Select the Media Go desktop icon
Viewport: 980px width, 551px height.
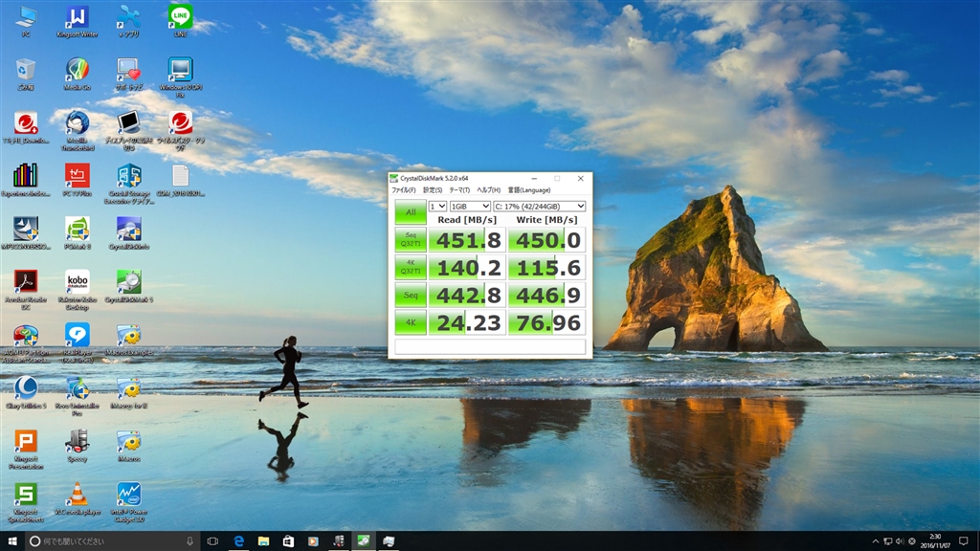[77, 75]
